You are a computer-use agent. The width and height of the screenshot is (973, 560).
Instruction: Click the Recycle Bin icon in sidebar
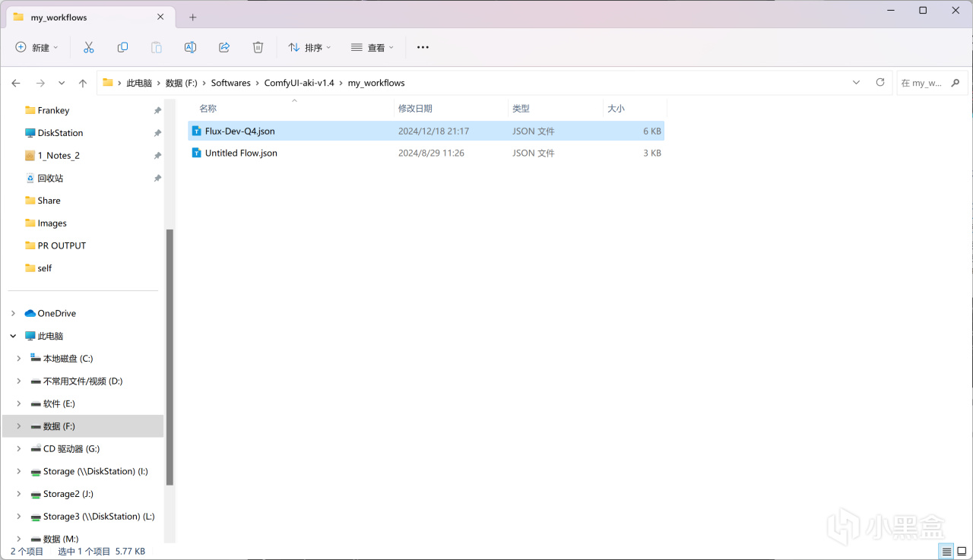click(x=30, y=178)
